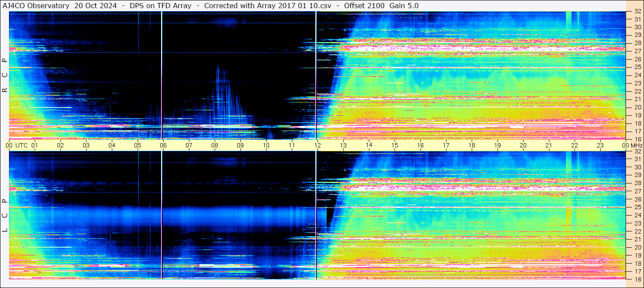644x288 pixels.
Task: Click the 09 hour label on the time axis
Action: point(240,145)
